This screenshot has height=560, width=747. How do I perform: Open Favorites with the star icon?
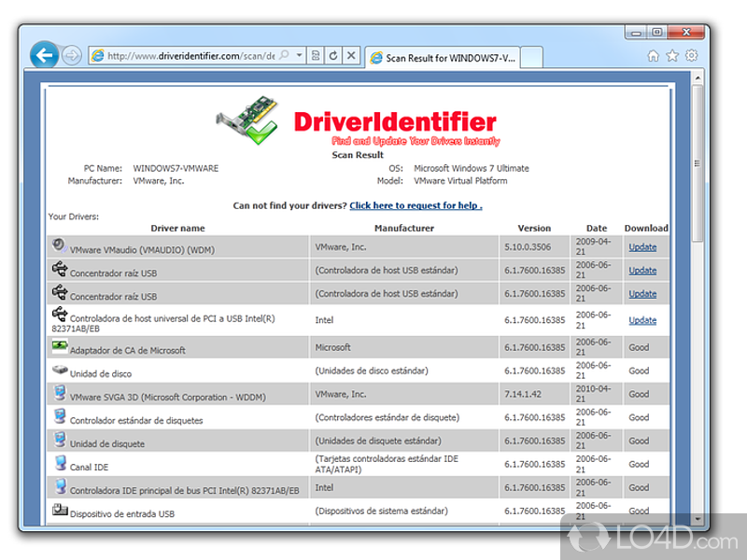click(672, 56)
